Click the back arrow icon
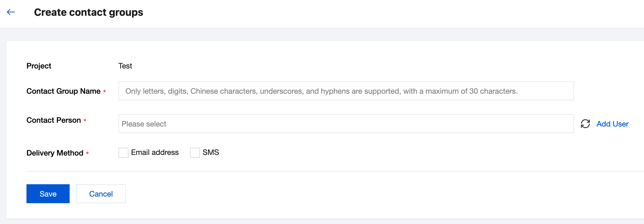The image size is (644, 224). click(11, 12)
